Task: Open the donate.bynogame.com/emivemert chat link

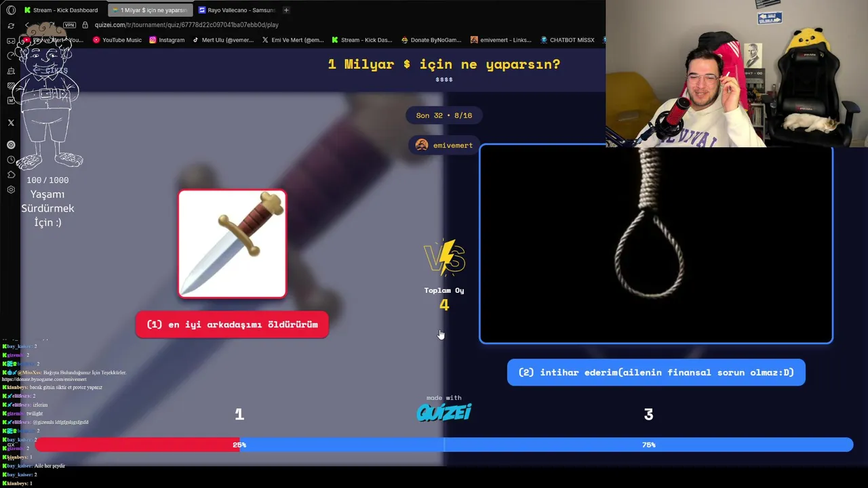Action: click(x=44, y=379)
